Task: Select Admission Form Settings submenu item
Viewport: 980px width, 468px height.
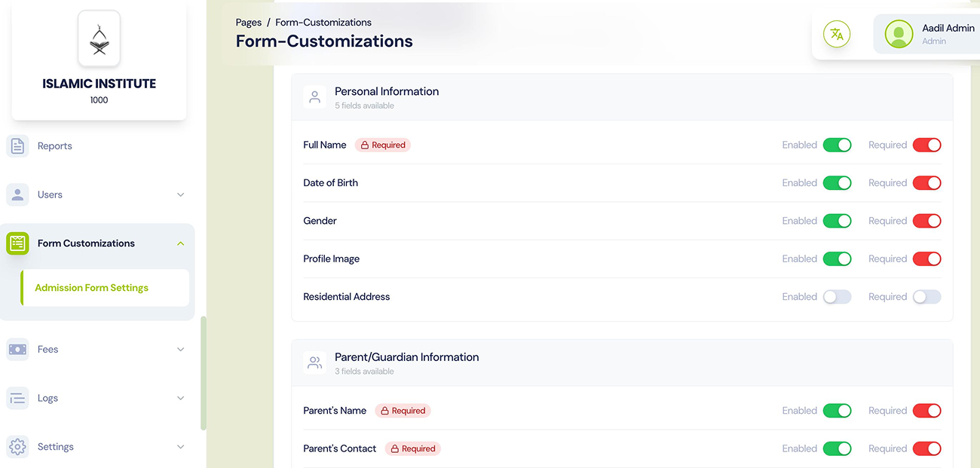Action: 92,288
